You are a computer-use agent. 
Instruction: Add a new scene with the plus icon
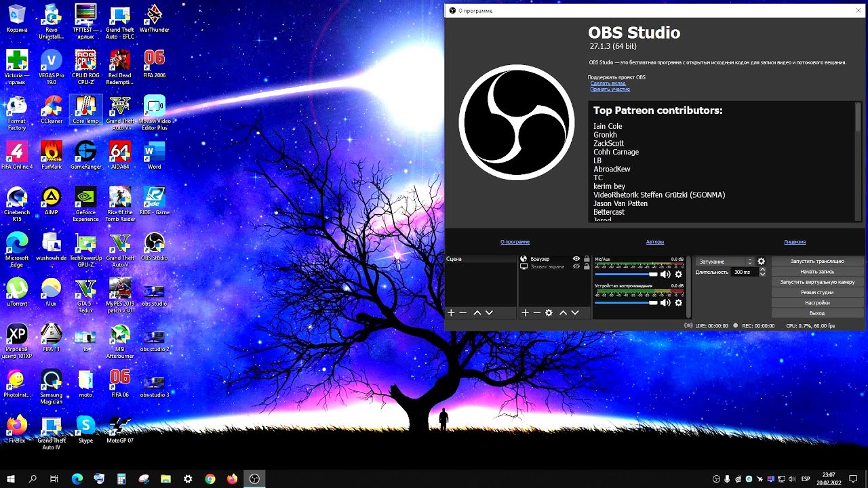click(451, 312)
